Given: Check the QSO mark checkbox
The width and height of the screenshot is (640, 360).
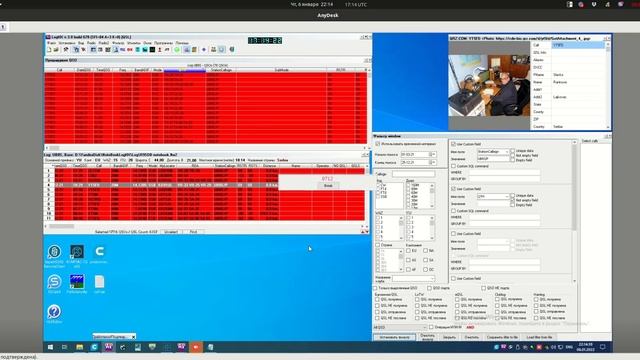Looking at the screenshot, I should click(x=429, y=288).
